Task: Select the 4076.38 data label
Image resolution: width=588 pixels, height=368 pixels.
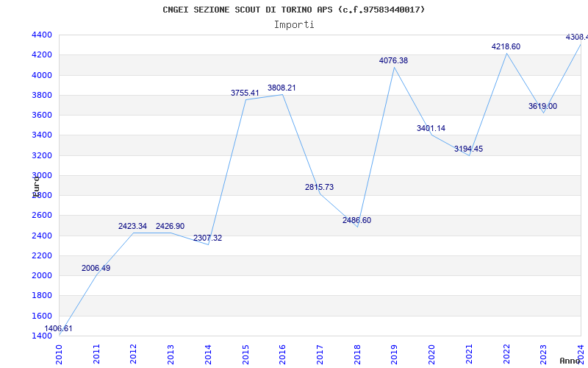Action: (393, 60)
